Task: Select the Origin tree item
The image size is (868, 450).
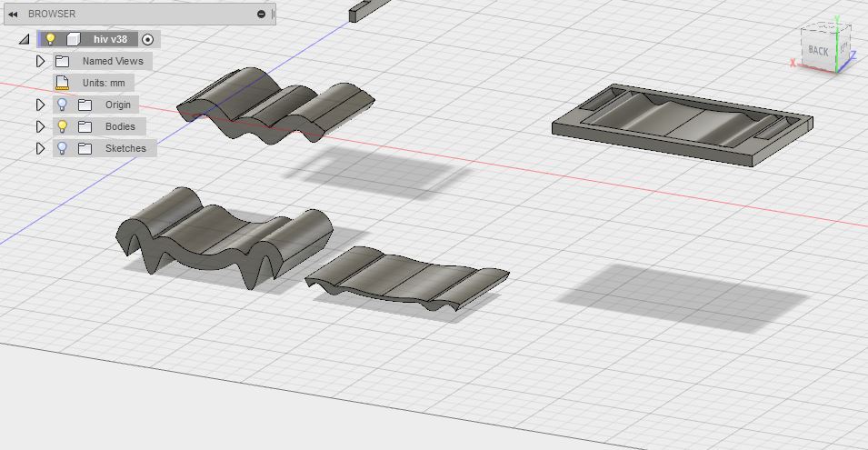Action: [x=118, y=105]
